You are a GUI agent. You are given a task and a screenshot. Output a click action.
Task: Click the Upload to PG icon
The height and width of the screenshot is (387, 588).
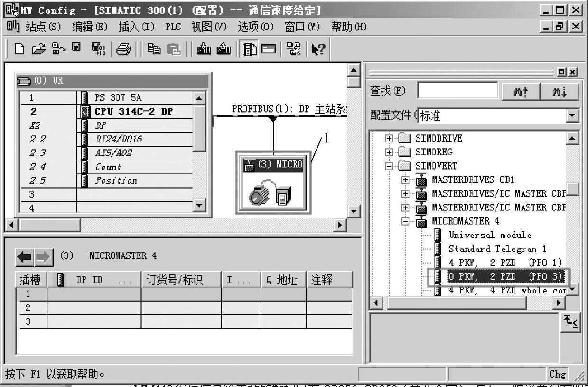click(x=224, y=49)
